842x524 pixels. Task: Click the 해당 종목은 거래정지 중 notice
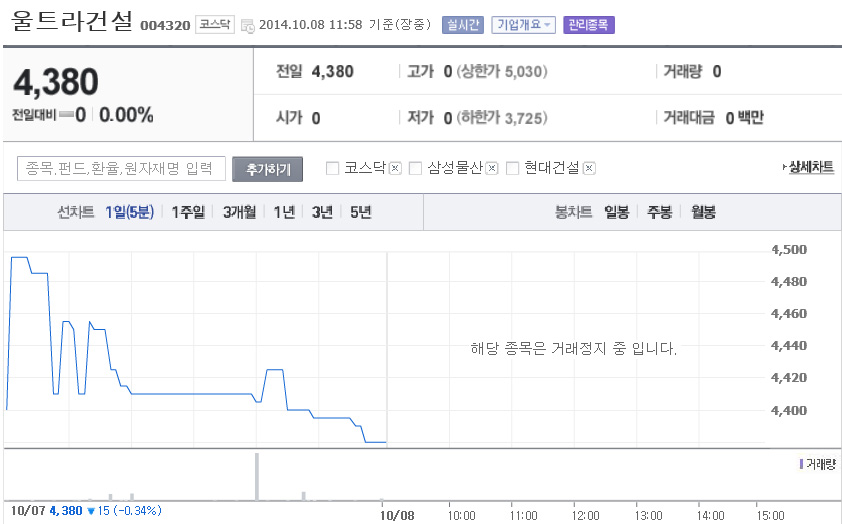click(574, 348)
